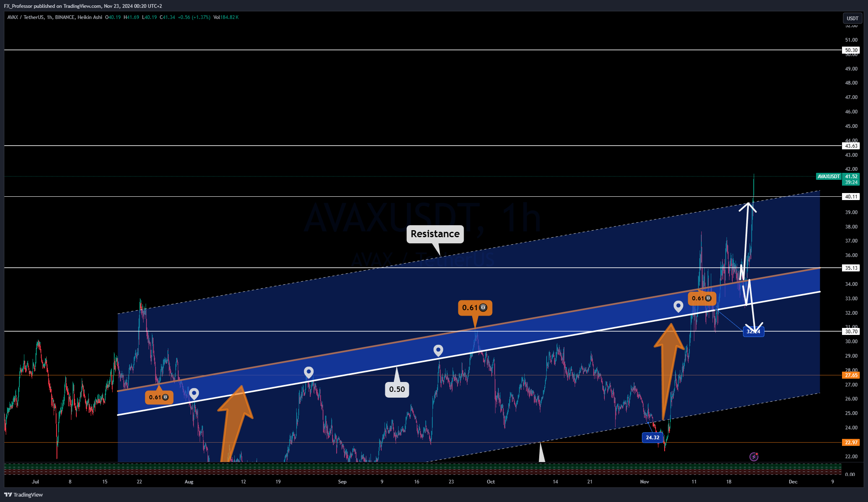Select the location pin marker in mid-September

click(438, 351)
